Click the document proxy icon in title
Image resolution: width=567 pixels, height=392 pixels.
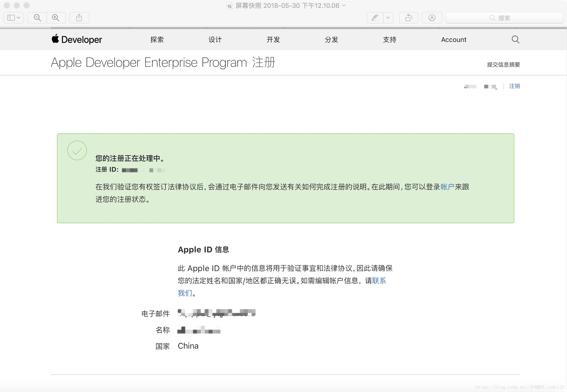coord(229,6)
